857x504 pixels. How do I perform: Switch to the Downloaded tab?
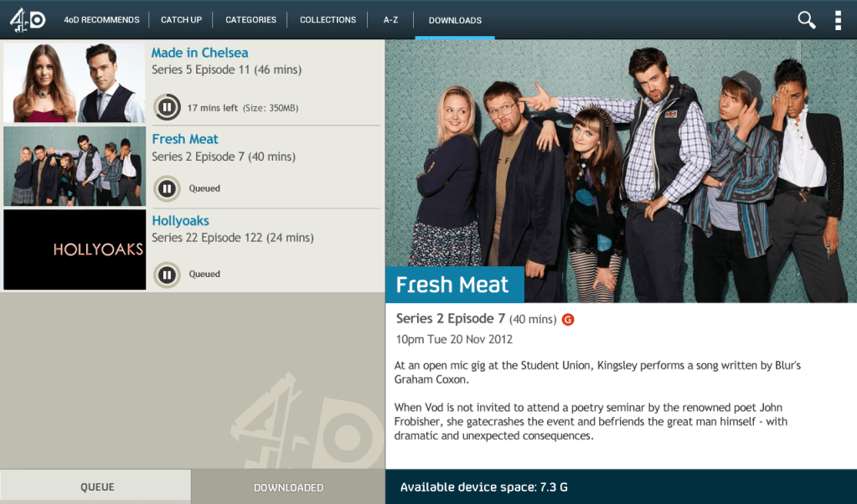[288, 486]
